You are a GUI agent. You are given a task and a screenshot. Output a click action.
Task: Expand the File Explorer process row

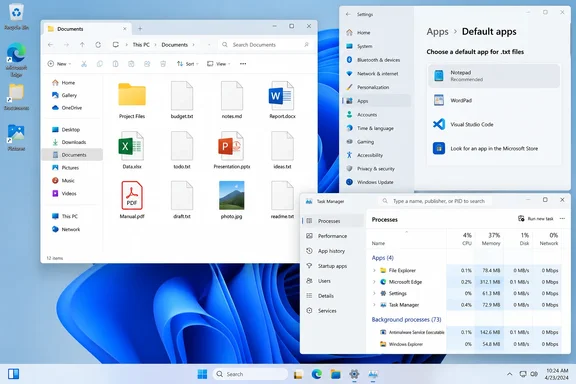click(374, 270)
